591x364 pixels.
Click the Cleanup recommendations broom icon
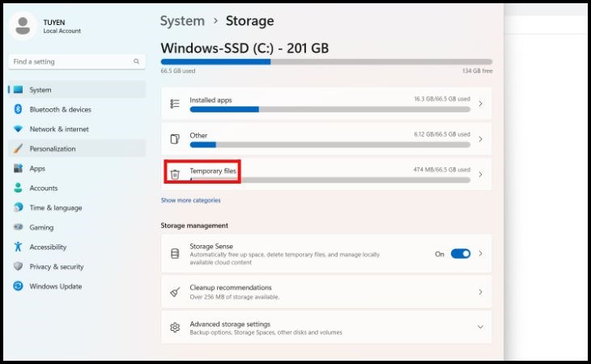175,292
